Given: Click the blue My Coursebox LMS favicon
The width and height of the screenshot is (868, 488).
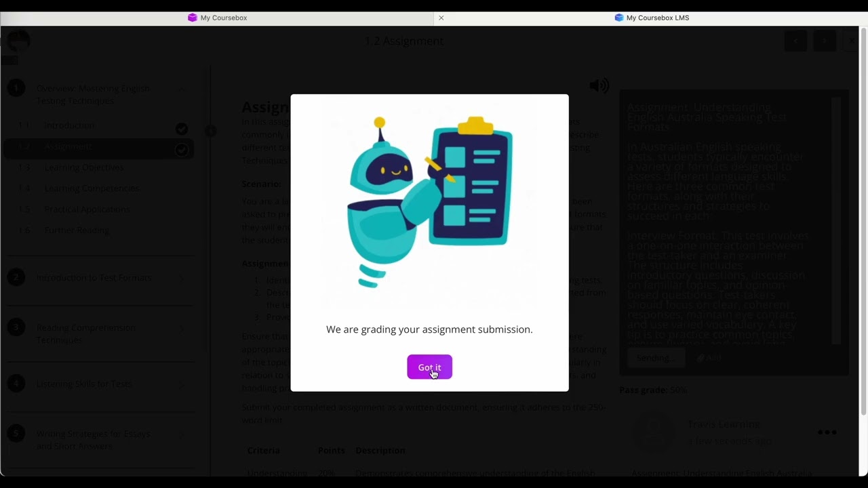Looking at the screenshot, I should [x=618, y=18].
